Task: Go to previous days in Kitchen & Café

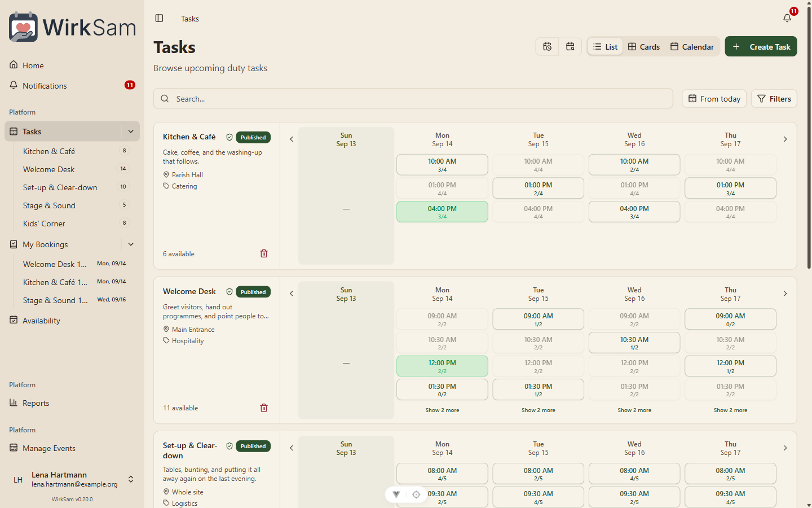Action: [x=292, y=139]
